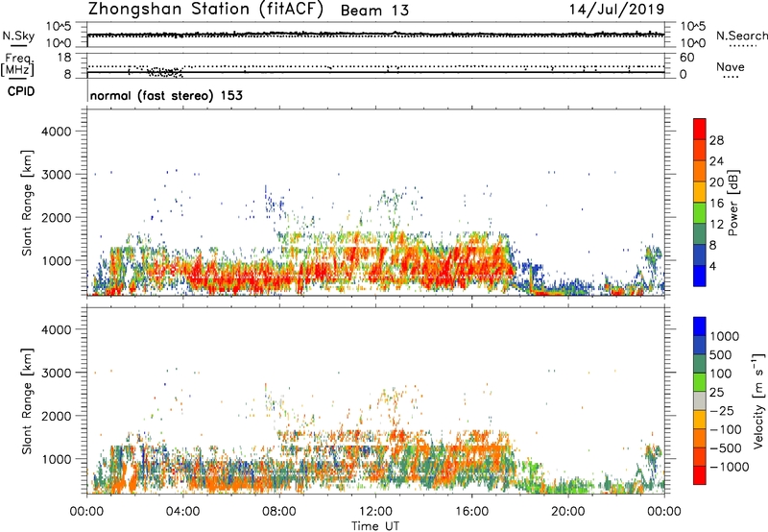
Task: Click the 'Zhongshan Station (fitACF)' title
Action: [205, 10]
